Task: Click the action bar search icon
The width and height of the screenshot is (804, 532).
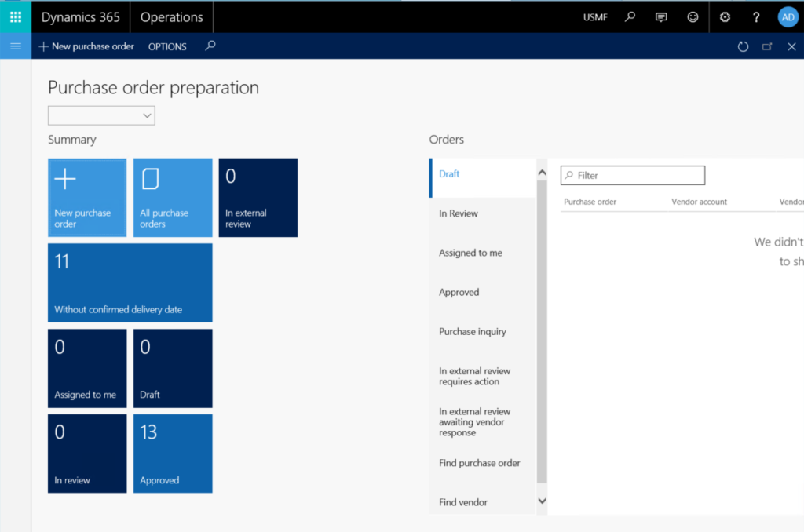Action: click(210, 46)
